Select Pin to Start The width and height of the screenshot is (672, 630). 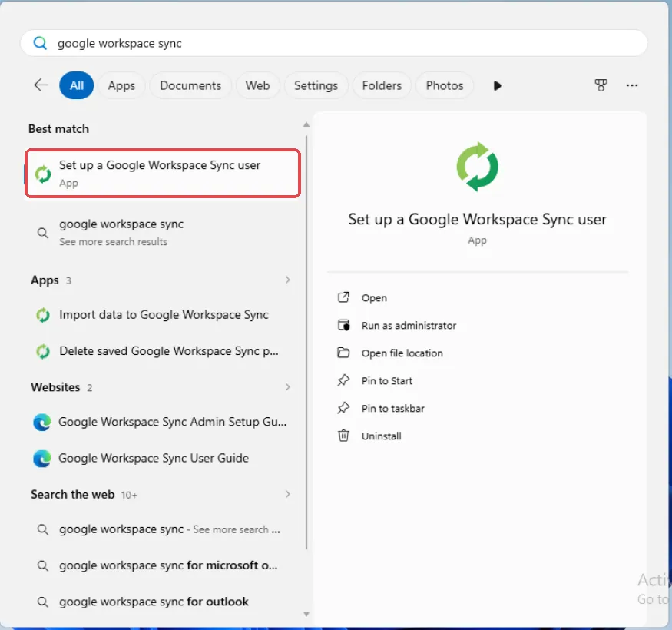click(386, 380)
